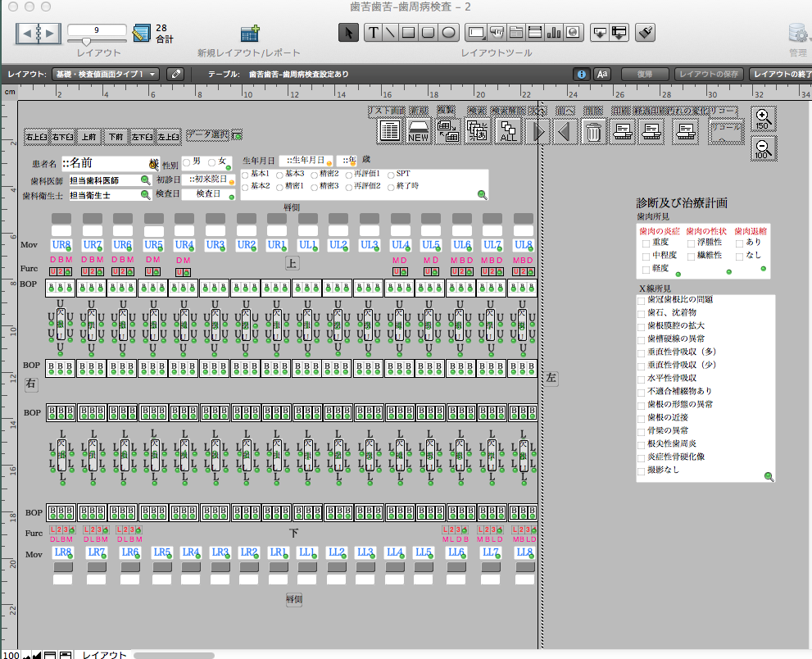Select the 基本1 radio option
812x659 pixels.
245,175
